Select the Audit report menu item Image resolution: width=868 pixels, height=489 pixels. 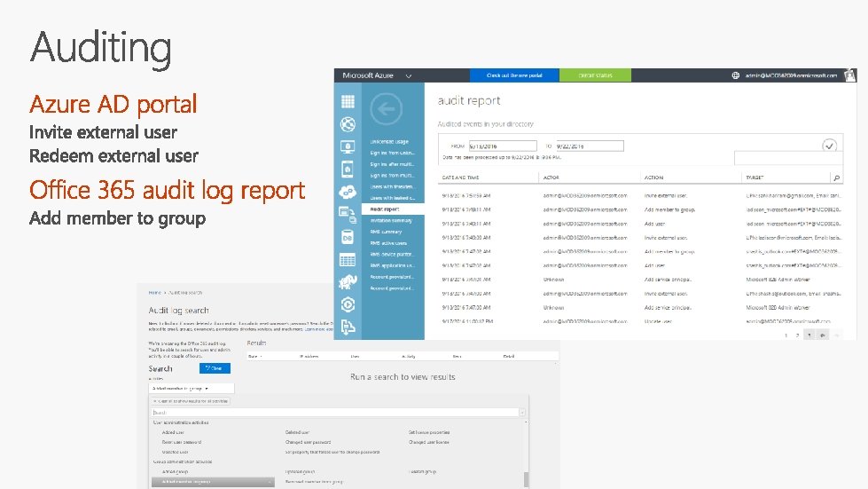(x=393, y=209)
